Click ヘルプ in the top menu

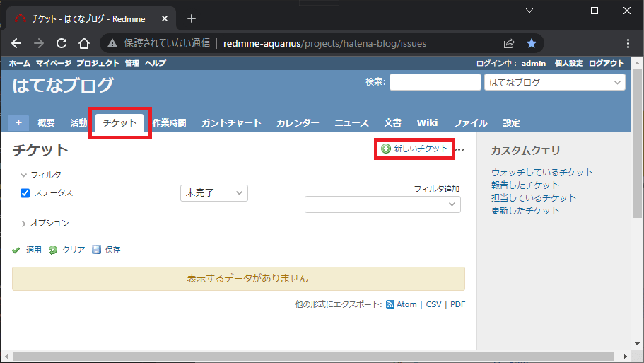point(156,63)
